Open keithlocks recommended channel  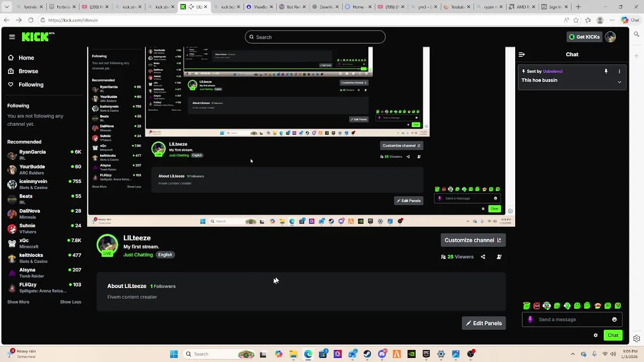pos(44,258)
